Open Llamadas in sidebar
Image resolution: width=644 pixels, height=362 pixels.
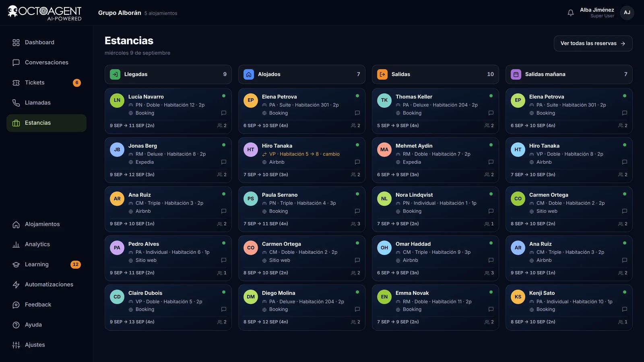[x=46, y=103]
